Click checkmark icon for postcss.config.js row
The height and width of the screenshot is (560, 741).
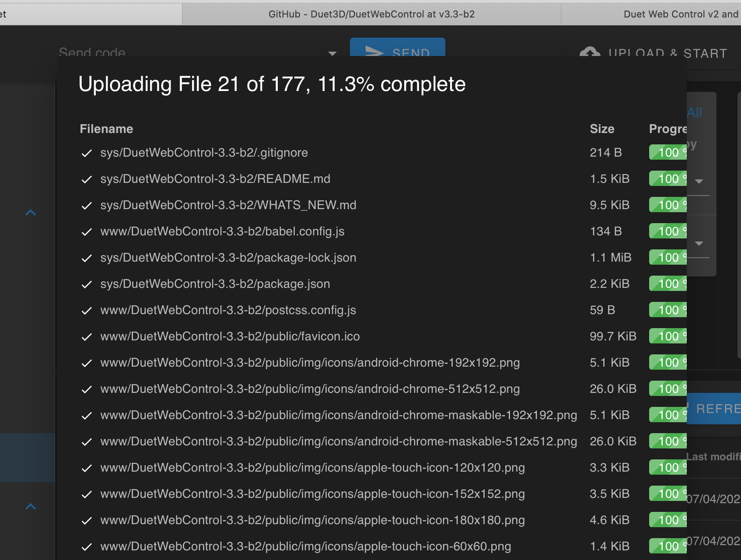pyautogui.click(x=87, y=311)
